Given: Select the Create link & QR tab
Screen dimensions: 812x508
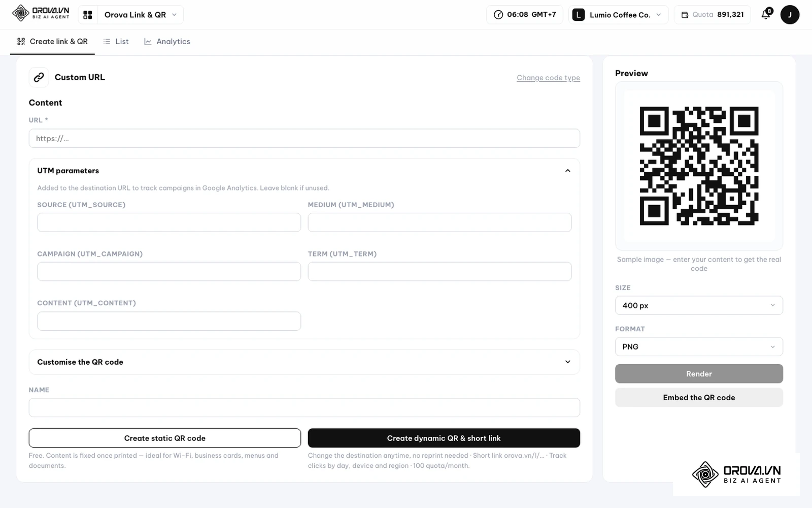Looking at the screenshot, I should (52, 42).
